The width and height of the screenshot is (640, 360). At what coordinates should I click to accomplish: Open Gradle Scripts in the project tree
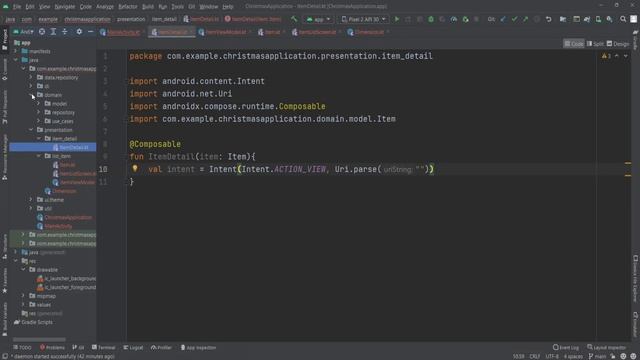(33, 322)
